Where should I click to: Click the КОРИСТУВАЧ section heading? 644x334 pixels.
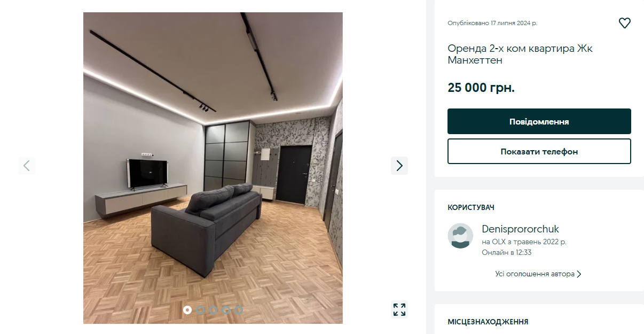[x=471, y=207]
